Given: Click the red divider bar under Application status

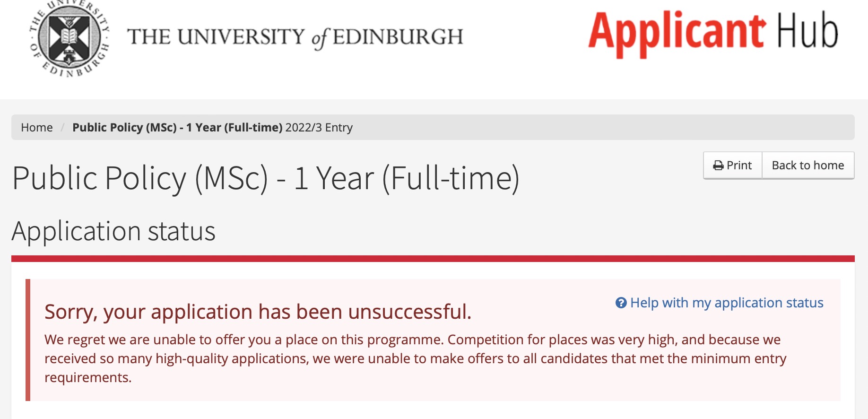Looking at the screenshot, I should click(x=433, y=259).
